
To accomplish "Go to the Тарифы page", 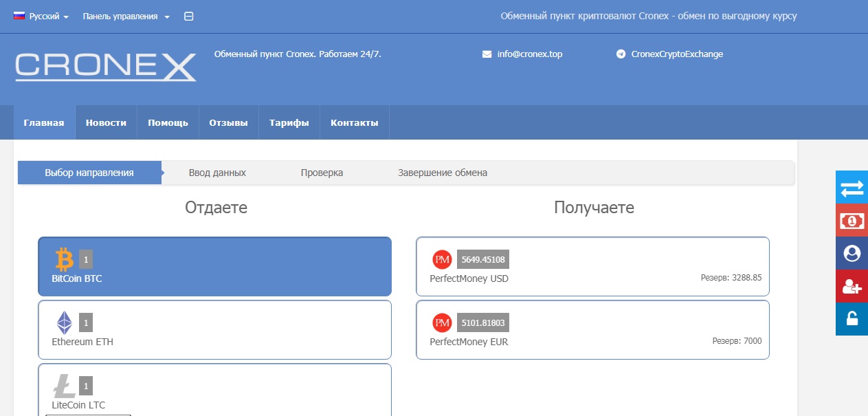I will pos(289,123).
